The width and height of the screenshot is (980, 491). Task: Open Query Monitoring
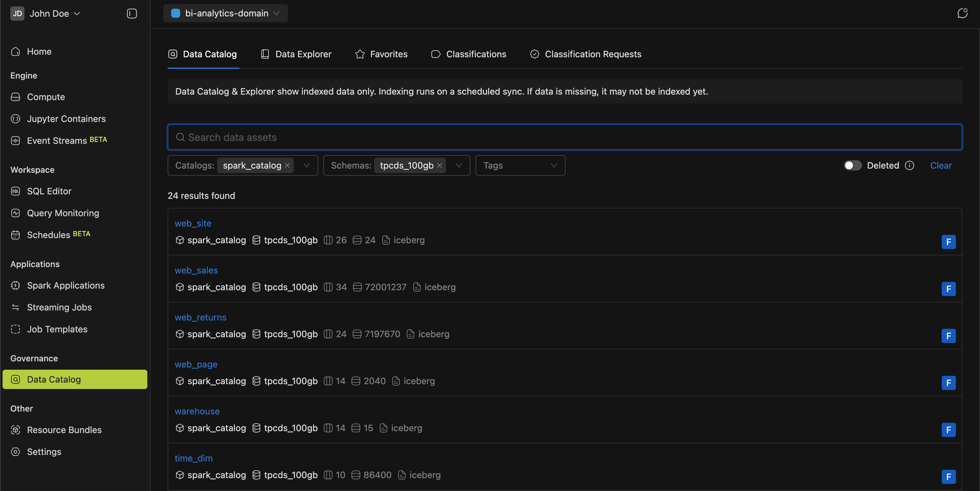[63, 213]
